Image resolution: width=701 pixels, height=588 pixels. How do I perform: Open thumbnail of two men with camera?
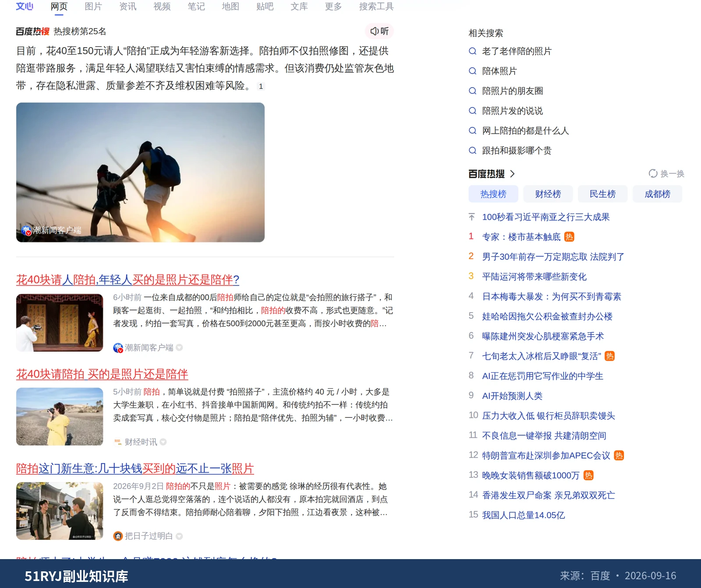tap(60, 511)
